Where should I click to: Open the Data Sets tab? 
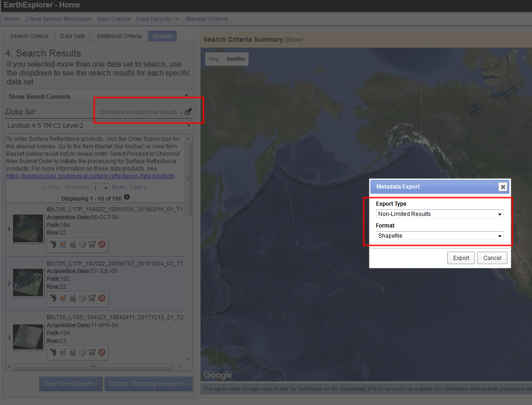pyautogui.click(x=73, y=36)
